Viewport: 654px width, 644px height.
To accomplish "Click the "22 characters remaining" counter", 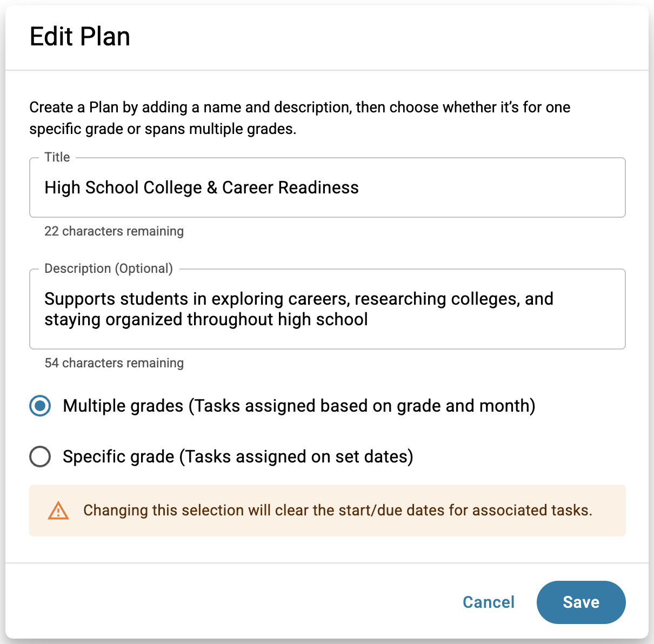I will pyautogui.click(x=114, y=231).
